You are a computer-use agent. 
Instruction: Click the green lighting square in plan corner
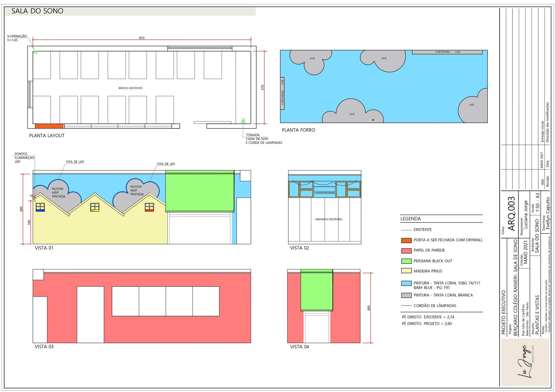pos(35,52)
